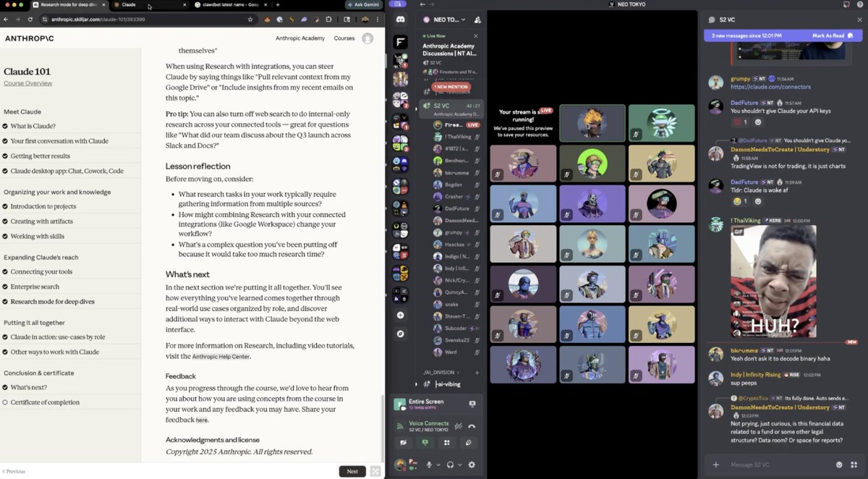Image resolution: width=868 pixels, height=479 pixels.
Task: Open Discord's Discover servers compass icon
Action: (x=400, y=334)
